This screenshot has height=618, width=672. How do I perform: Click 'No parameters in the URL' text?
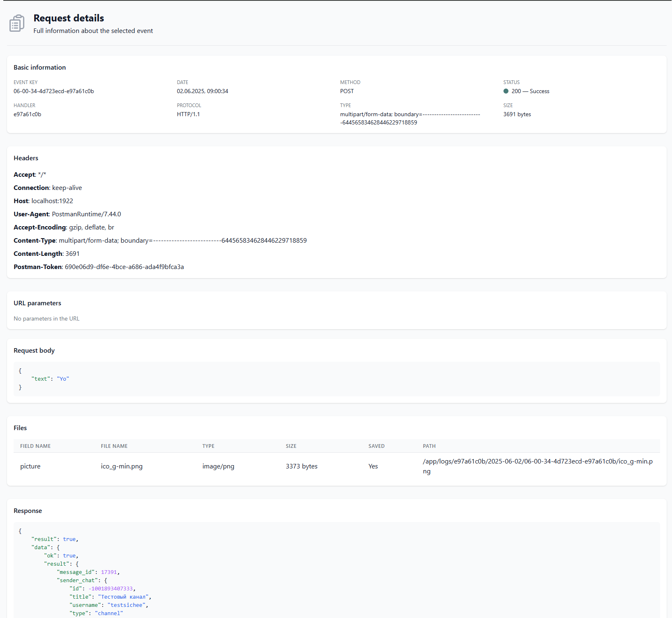pos(47,319)
